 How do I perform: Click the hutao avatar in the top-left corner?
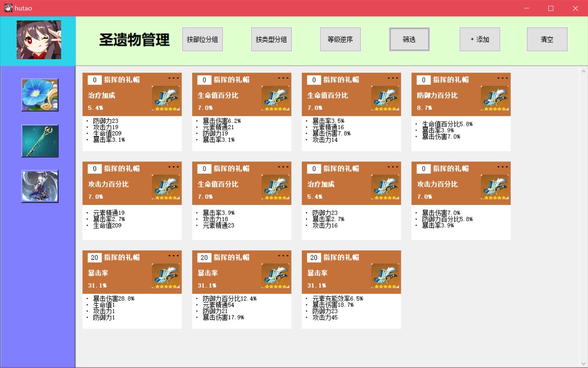click(x=40, y=39)
